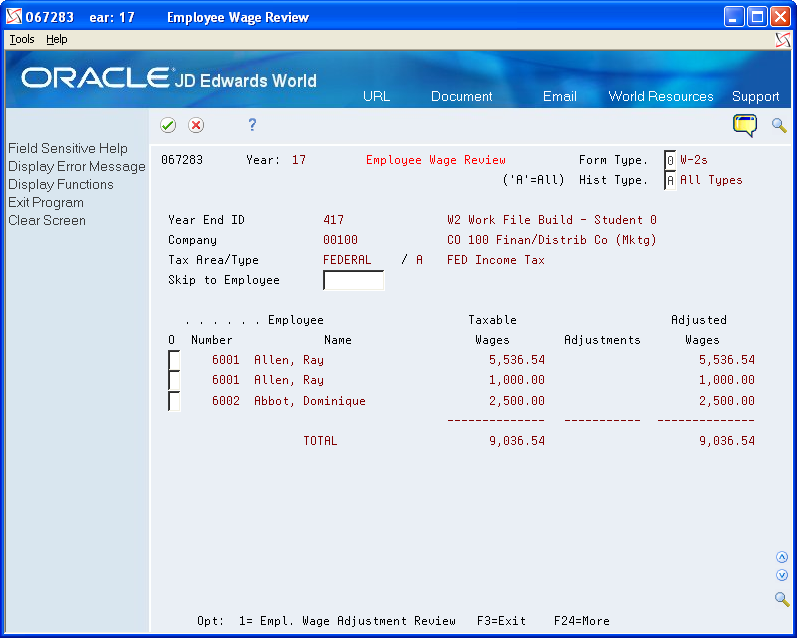797x638 pixels.
Task: Click the red Employee Wage Review heading
Action: pyautogui.click(x=436, y=160)
